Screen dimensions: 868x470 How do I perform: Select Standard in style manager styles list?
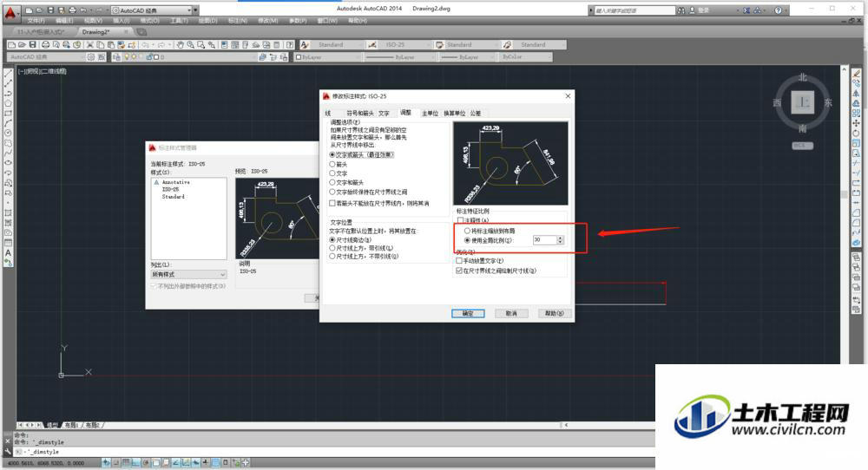coord(174,196)
